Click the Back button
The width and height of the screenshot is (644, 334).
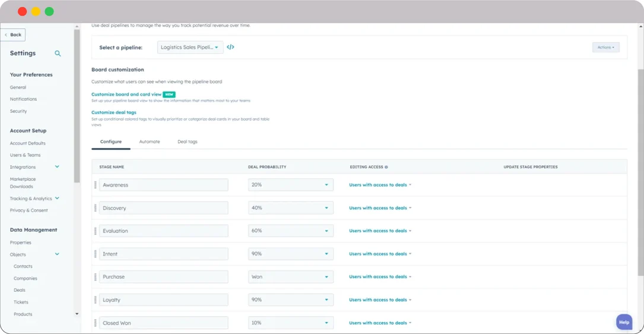click(13, 35)
